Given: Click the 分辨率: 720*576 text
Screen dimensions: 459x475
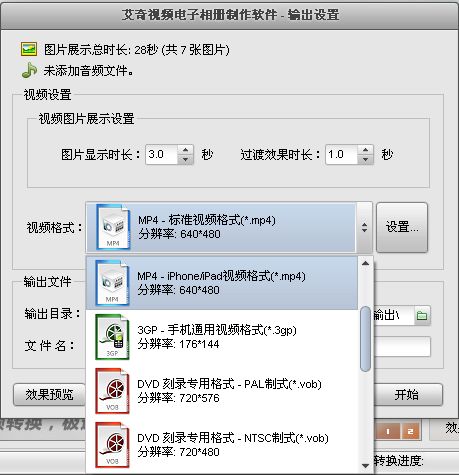Looking at the screenshot, I should pos(178,398).
